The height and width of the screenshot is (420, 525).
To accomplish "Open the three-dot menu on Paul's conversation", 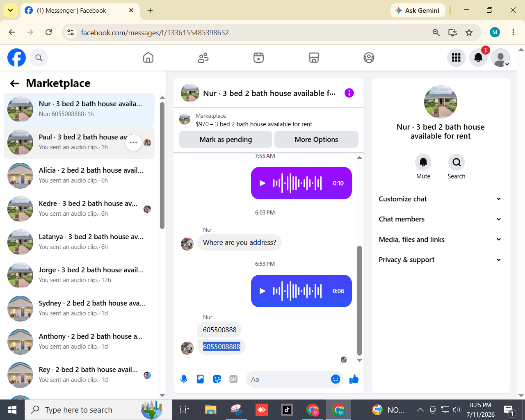I will click(x=133, y=142).
